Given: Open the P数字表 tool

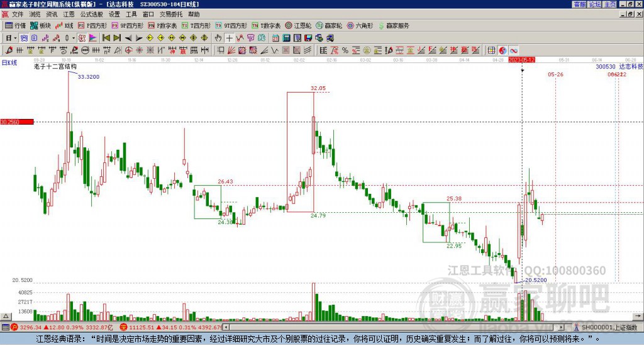Looking at the screenshot, I should point(162,25).
